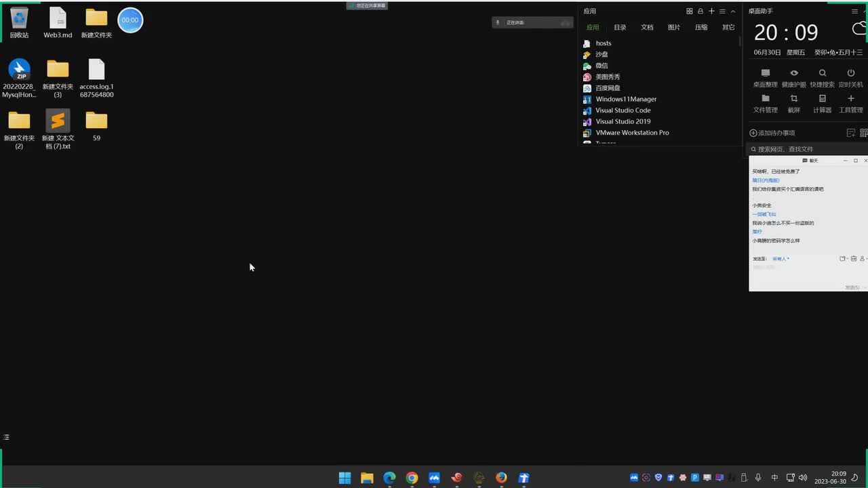Click 添加待办事项 to add a to-do
This screenshot has height=488, width=868.
772,133
